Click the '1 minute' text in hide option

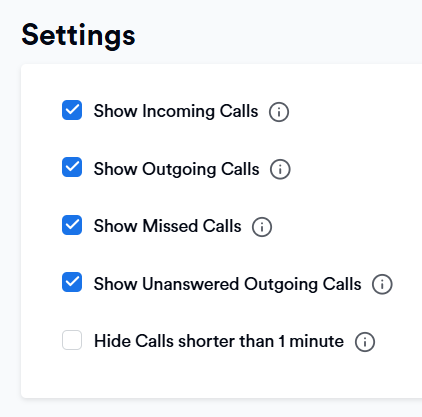click(x=311, y=341)
